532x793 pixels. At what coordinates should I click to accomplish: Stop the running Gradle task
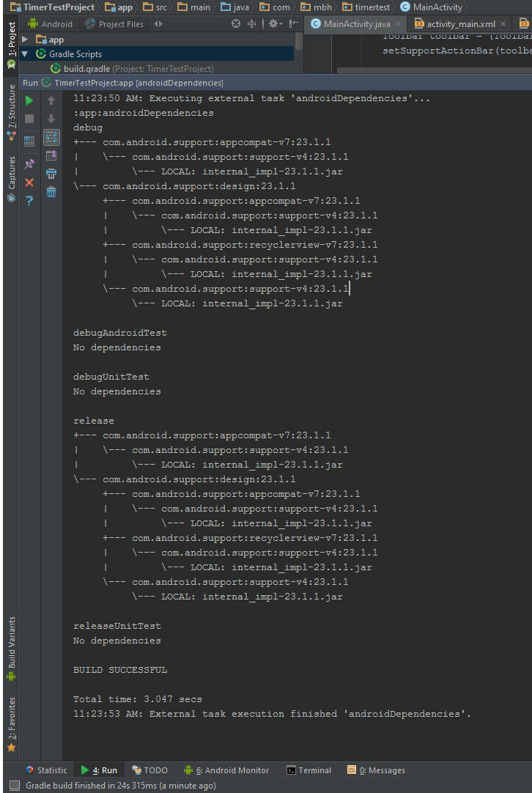tap(29, 119)
